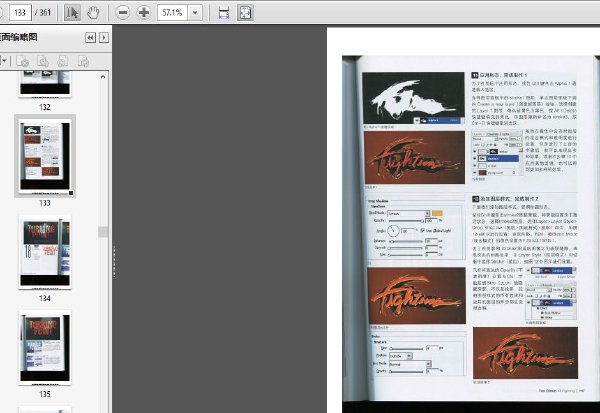Click the single right-arrow button in the panel header
This screenshot has width=600, height=413.
coord(104,38)
